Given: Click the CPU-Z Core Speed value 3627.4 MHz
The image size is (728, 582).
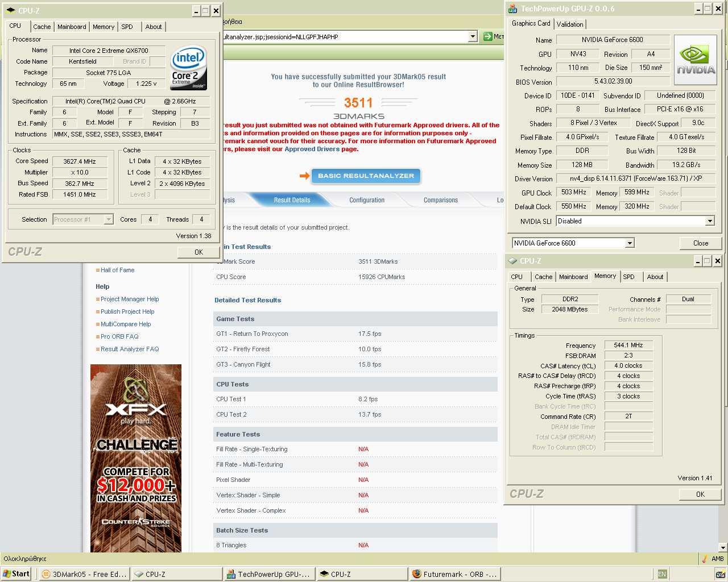Looking at the screenshot, I should click(79, 161).
